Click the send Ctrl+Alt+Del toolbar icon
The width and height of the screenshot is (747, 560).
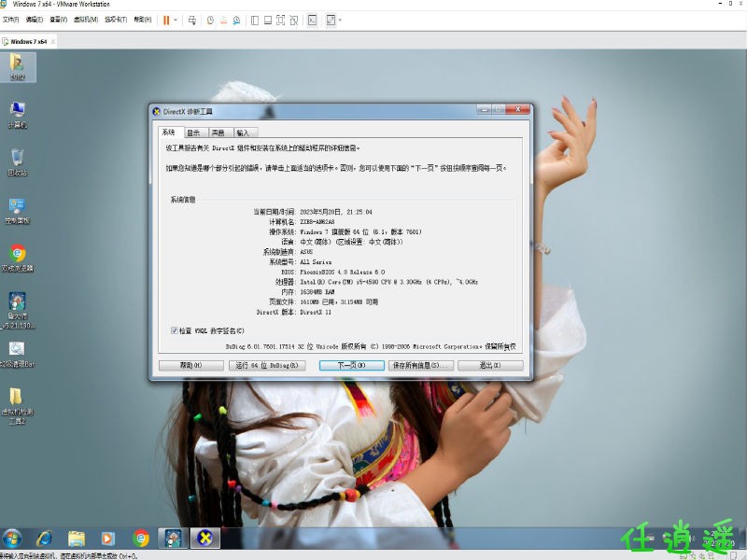pyautogui.click(x=192, y=20)
